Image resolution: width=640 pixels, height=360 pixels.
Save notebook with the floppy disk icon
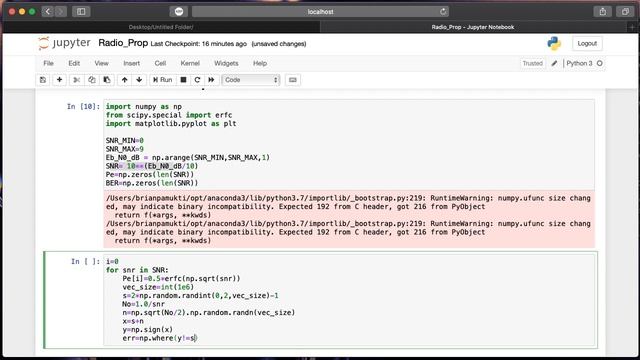[43, 80]
